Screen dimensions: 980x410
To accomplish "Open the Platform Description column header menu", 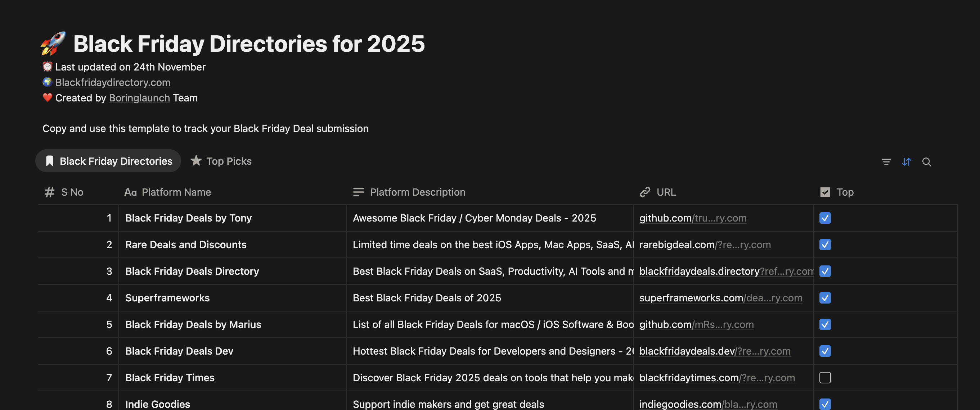I will point(417,192).
